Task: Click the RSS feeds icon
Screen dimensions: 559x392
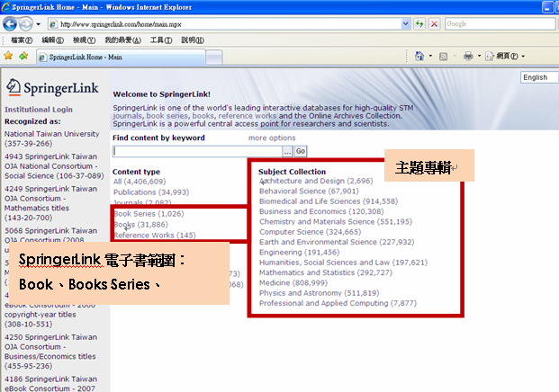Action: pos(443,57)
